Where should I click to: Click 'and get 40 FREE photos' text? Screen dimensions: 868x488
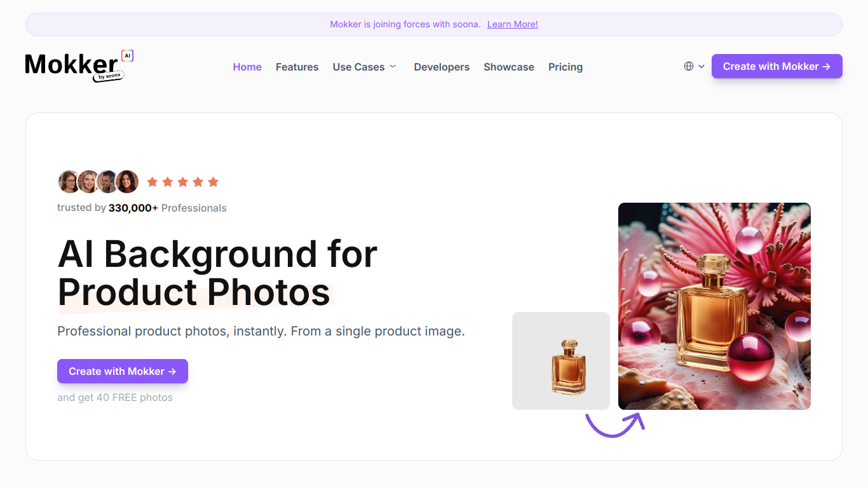pyautogui.click(x=115, y=397)
